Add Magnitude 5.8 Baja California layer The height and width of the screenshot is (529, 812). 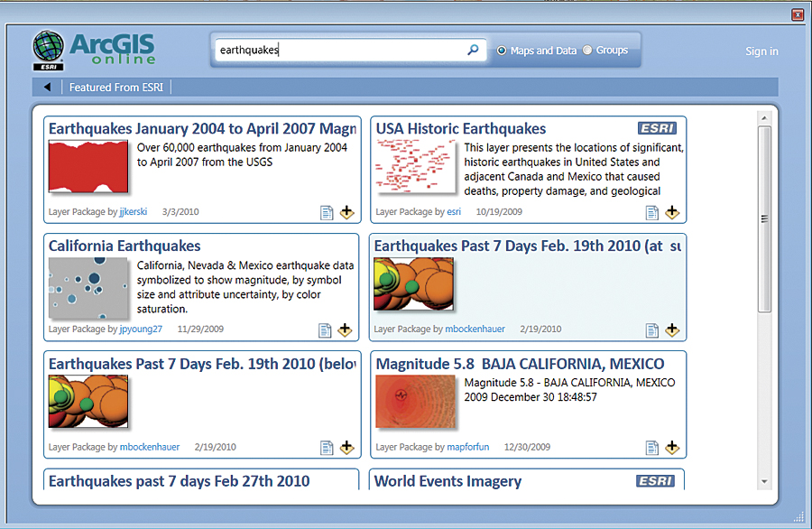pos(672,447)
